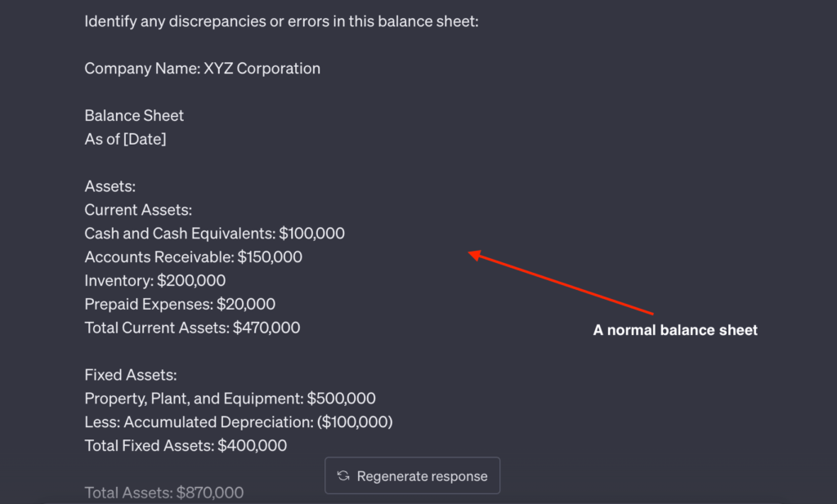837x504 pixels.
Task: Select "Total Assets: $870,000" at the bottom
Action: pos(163,492)
